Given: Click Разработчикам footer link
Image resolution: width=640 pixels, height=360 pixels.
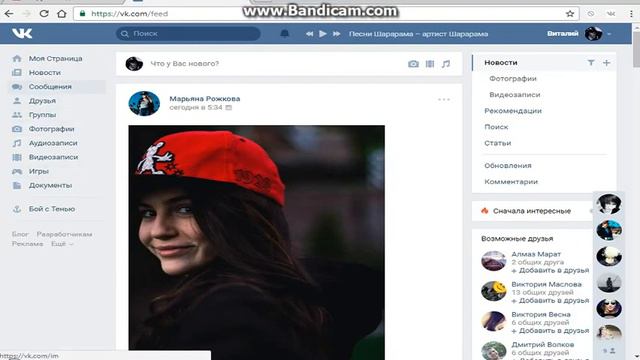Looking at the screenshot, I should click(64, 234).
